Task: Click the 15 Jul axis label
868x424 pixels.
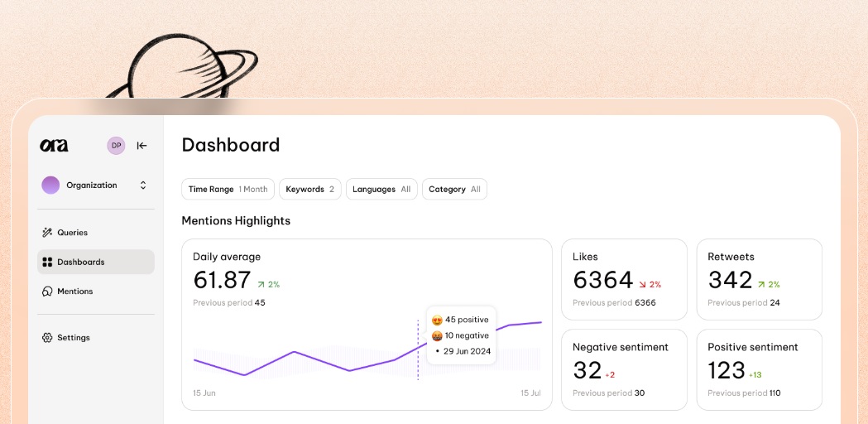Action: pos(530,393)
